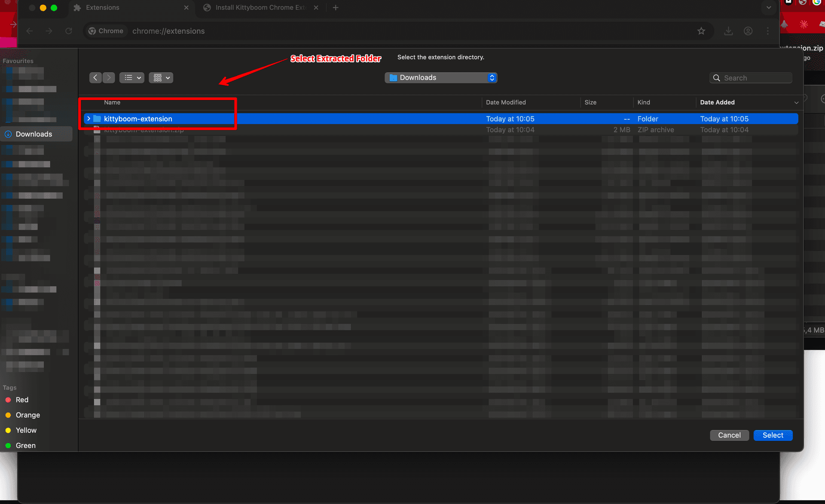This screenshot has width=825, height=504.
Task: Click the back arrow in the file dialog
Action: point(95,77)
